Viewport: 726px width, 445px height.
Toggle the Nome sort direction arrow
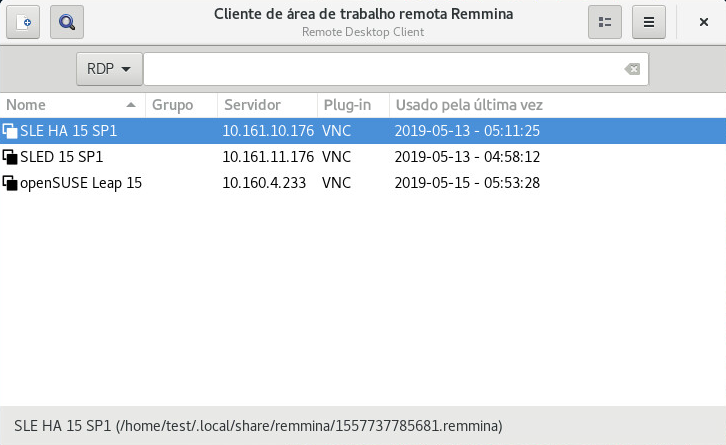tap(131, 105)
